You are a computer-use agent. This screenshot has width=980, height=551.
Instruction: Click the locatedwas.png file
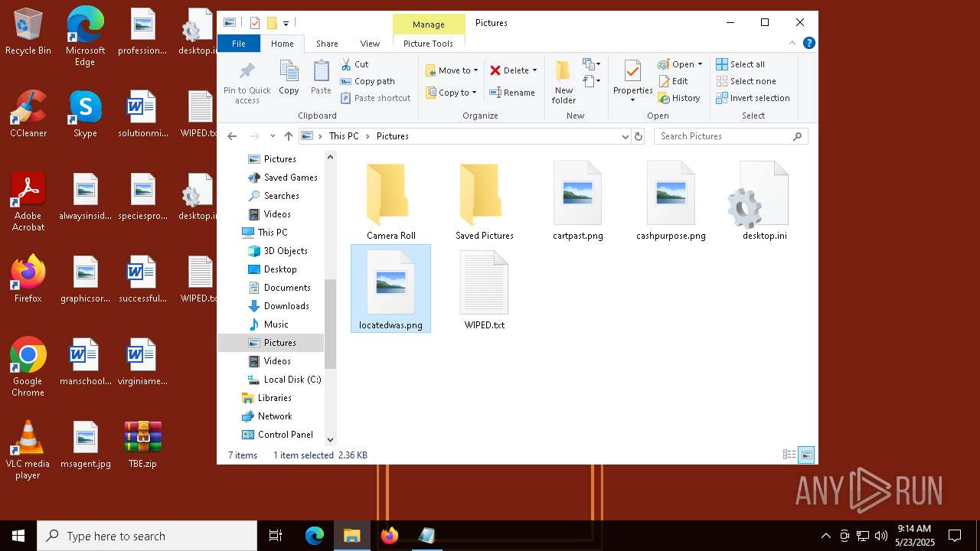pyautogui.click(x=390, y=290)
